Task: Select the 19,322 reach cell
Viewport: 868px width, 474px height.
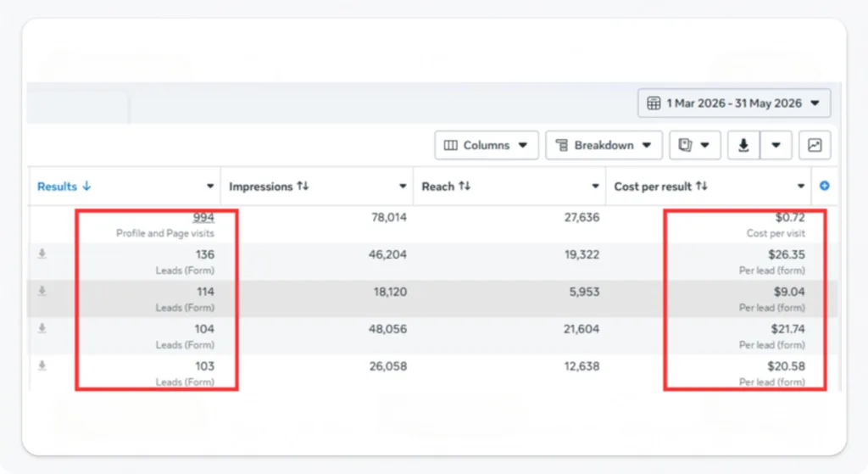Action: click(x=581, y=254)
